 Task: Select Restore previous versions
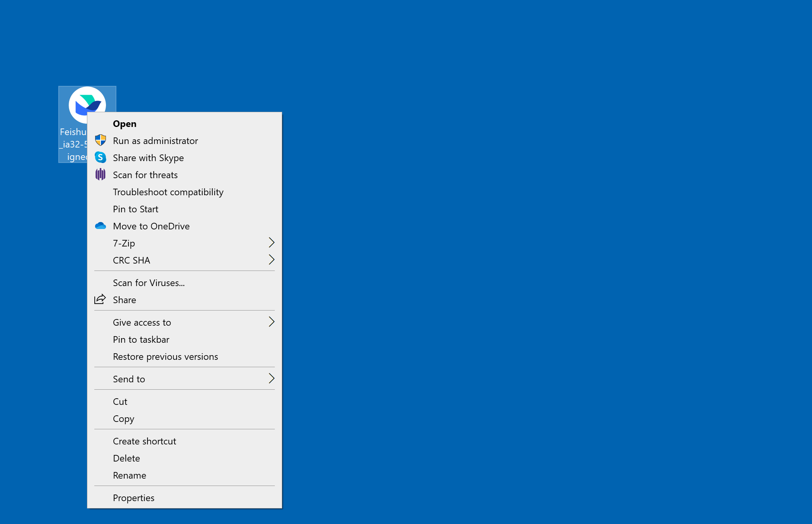point(165,357)
